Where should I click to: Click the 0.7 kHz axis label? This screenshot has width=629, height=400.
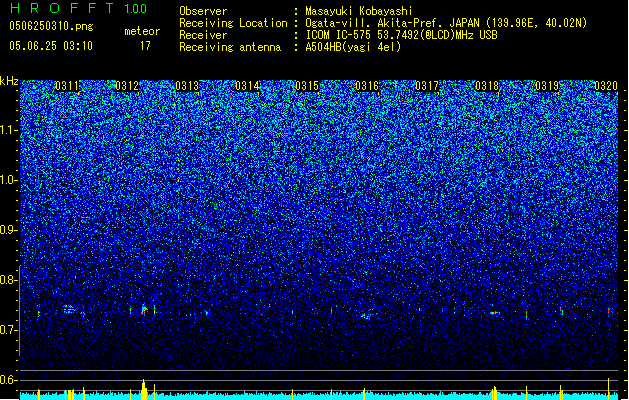click(x=9, y=330)
